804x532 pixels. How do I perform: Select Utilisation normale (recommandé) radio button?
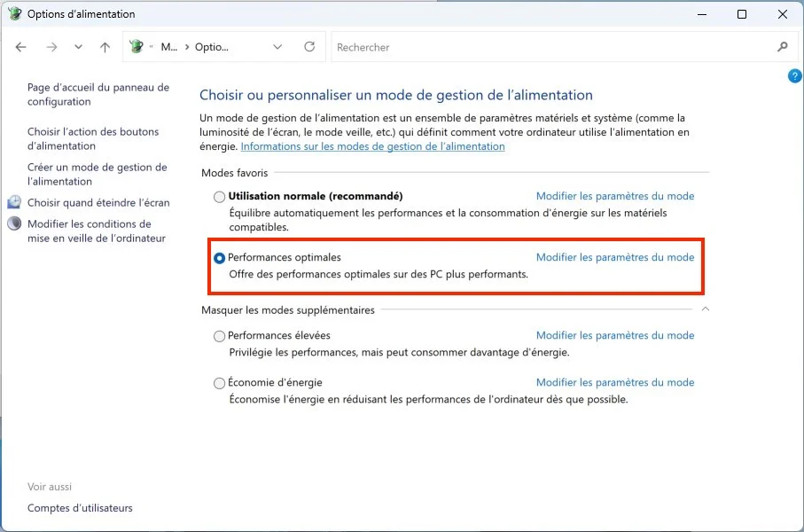point(219,197)
